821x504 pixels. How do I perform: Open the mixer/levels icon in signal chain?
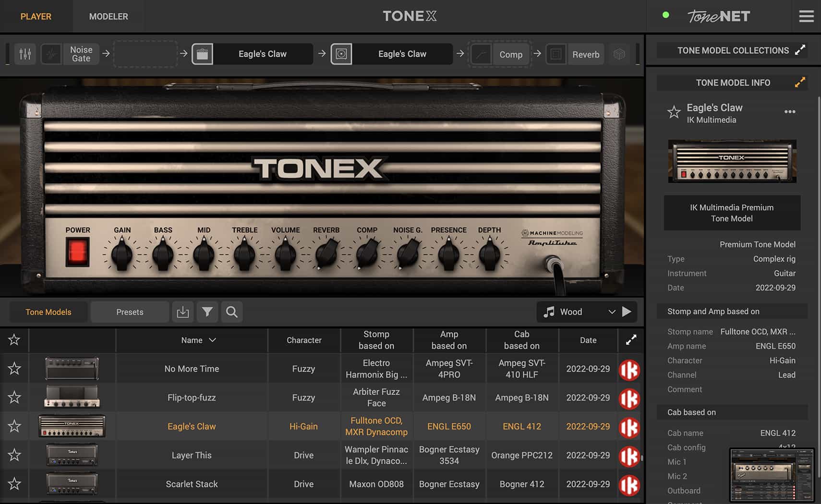click(25, 54)
